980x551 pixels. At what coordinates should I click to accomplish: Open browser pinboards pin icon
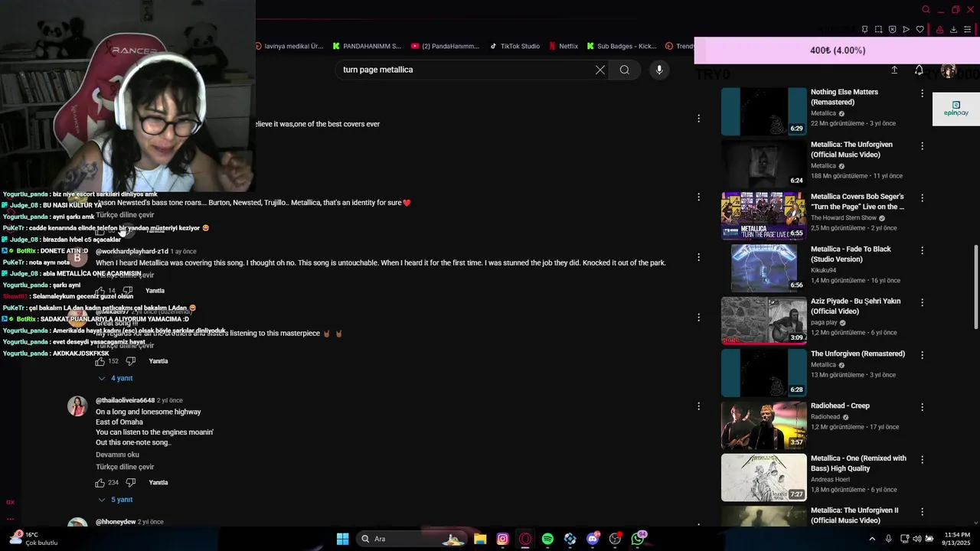coord(864,29)
